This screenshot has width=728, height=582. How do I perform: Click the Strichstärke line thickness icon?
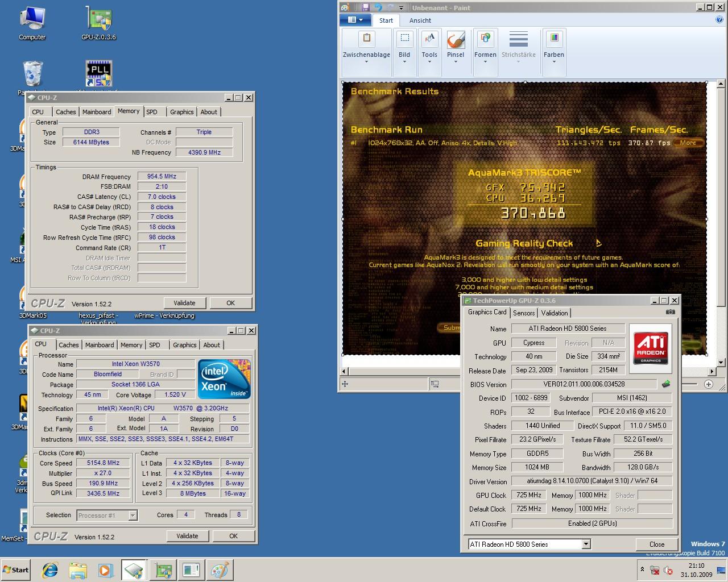click(x=518, y=40)
